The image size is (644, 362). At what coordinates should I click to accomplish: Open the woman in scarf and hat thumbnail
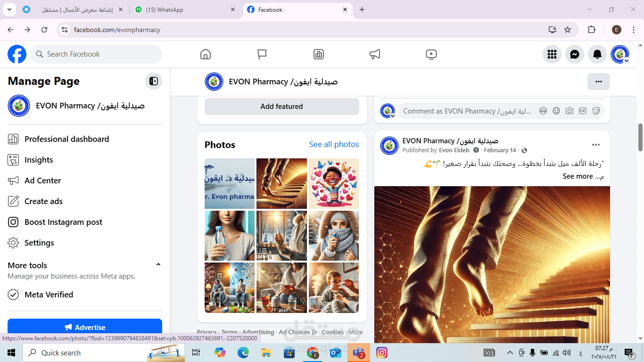(x=334, y=236)
